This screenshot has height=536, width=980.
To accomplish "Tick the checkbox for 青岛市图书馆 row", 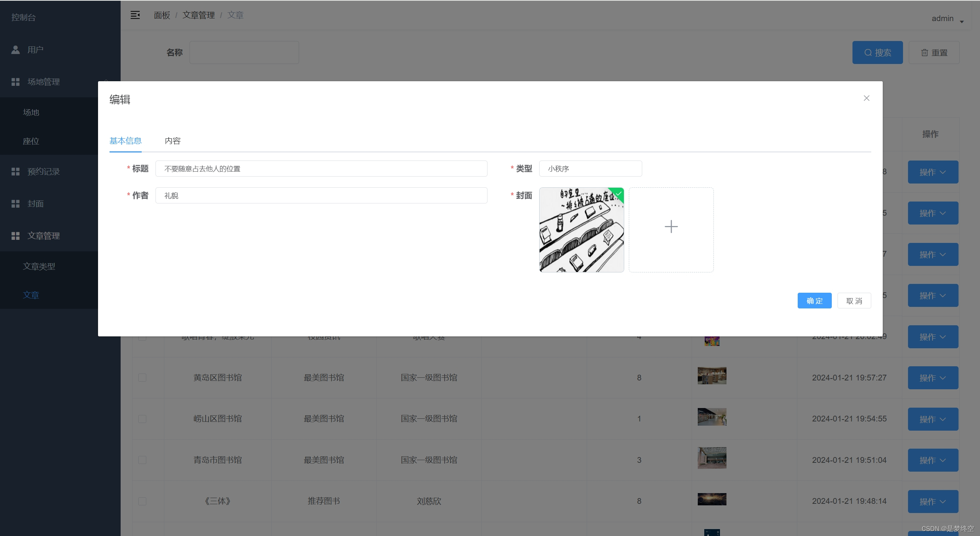I will [142, 460].
